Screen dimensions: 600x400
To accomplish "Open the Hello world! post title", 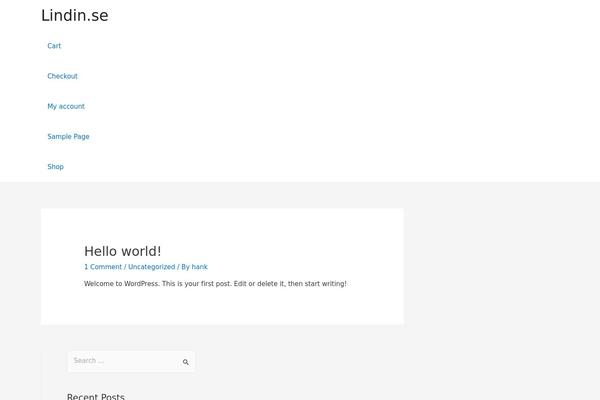I will [x=122, y=251].
